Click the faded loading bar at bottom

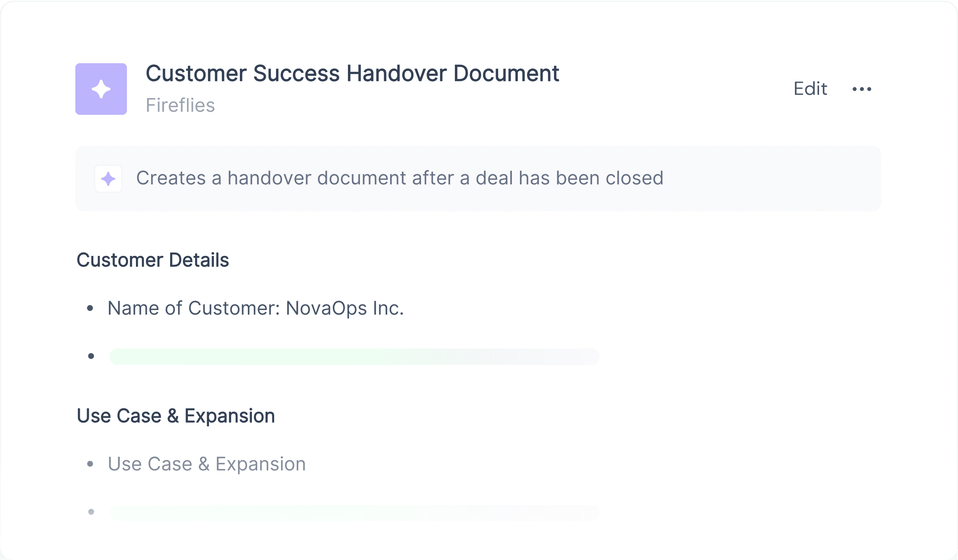(354, 513)
